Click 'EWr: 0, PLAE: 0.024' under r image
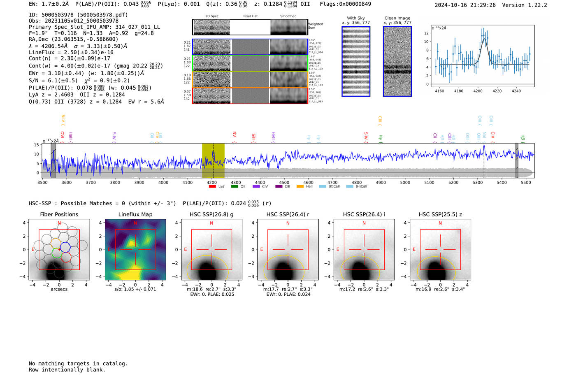The height and width of the screenshot is (392, 576). [288, 295]
